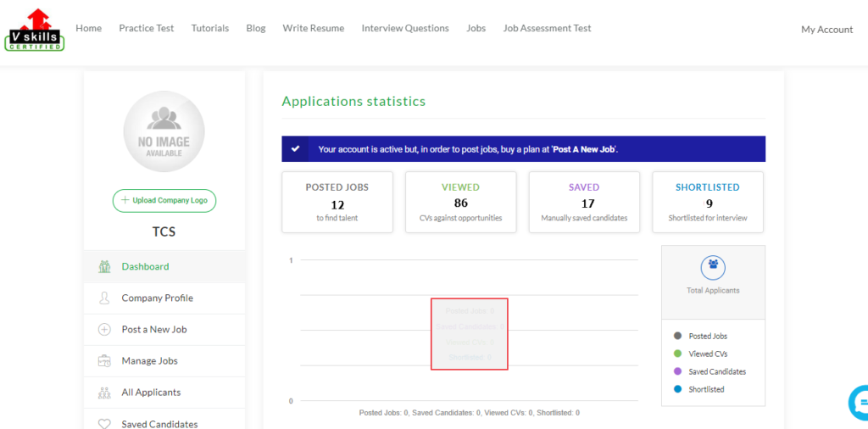
Task: Click the plus icon for Post a New Job
Action: 104,329
